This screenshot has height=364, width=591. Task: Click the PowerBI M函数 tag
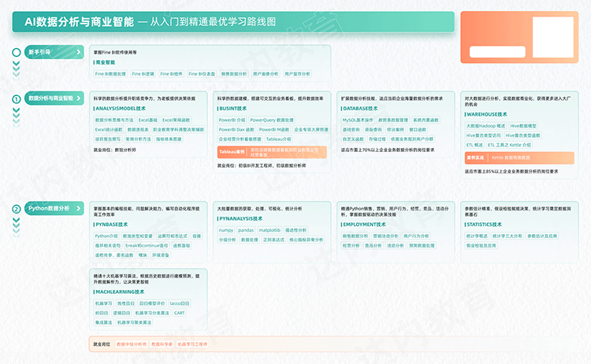click(274, 130)
